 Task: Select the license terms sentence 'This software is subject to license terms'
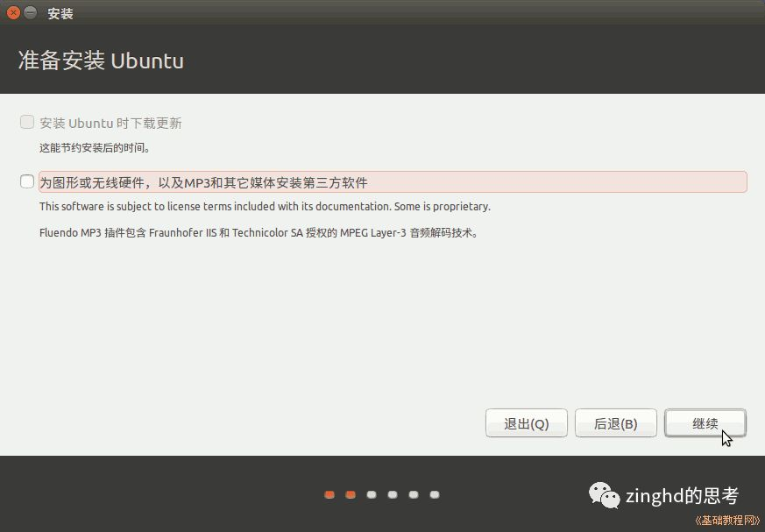(x=265, y=207)
